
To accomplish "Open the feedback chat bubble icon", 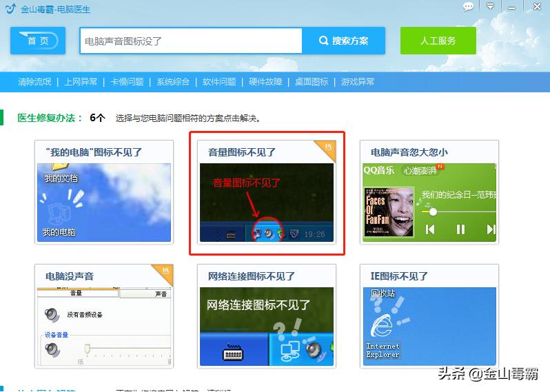I will (468, 6).
